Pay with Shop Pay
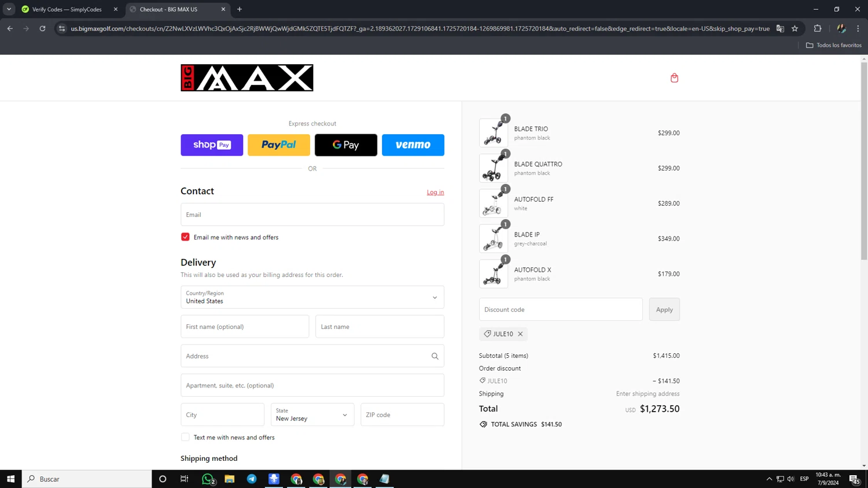Screen dimensions: 868x488 pyautogui.click(x=212, y=145)
